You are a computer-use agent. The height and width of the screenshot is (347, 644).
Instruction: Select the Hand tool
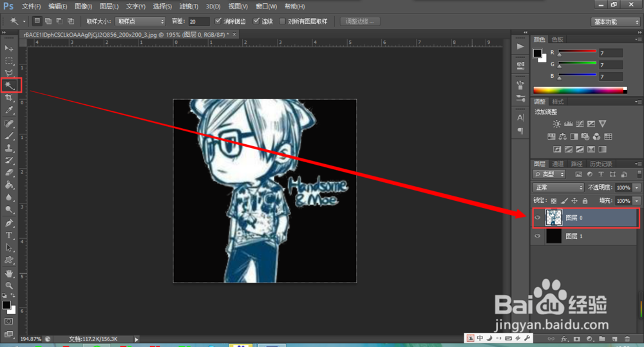click(8, 274)
